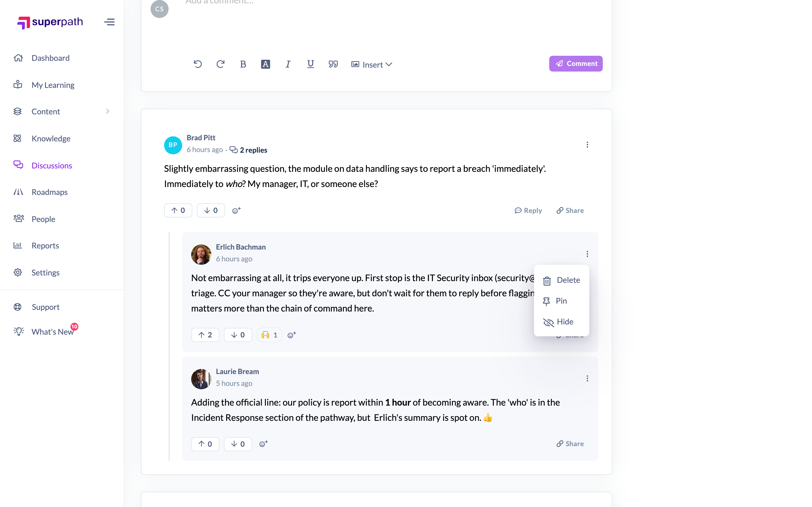Collapse the sidebar with hamburger icon

pyautogui.click(x=109, y=22)
